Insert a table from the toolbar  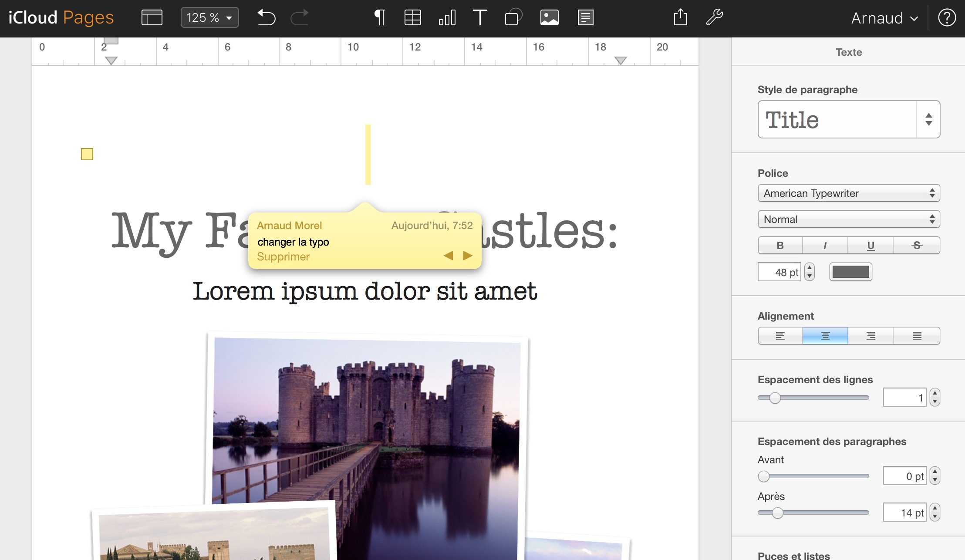pyautogui.click(x=412, y=18)
